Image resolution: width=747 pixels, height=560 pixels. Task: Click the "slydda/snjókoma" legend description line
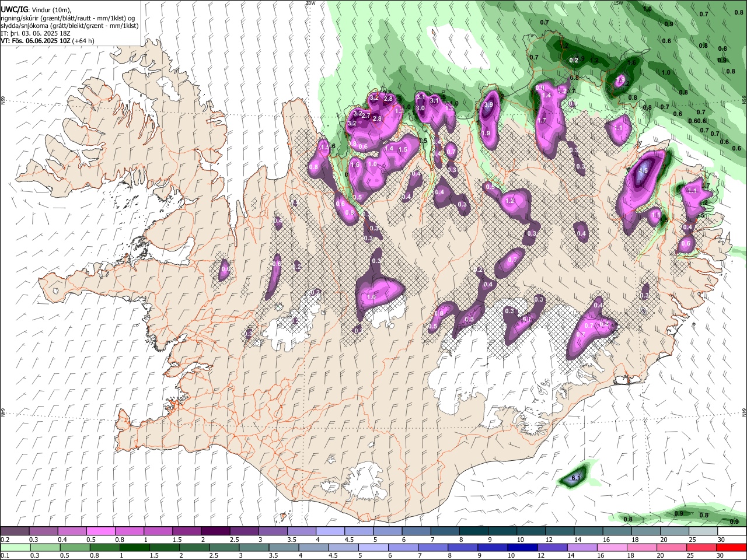[69, 26]
